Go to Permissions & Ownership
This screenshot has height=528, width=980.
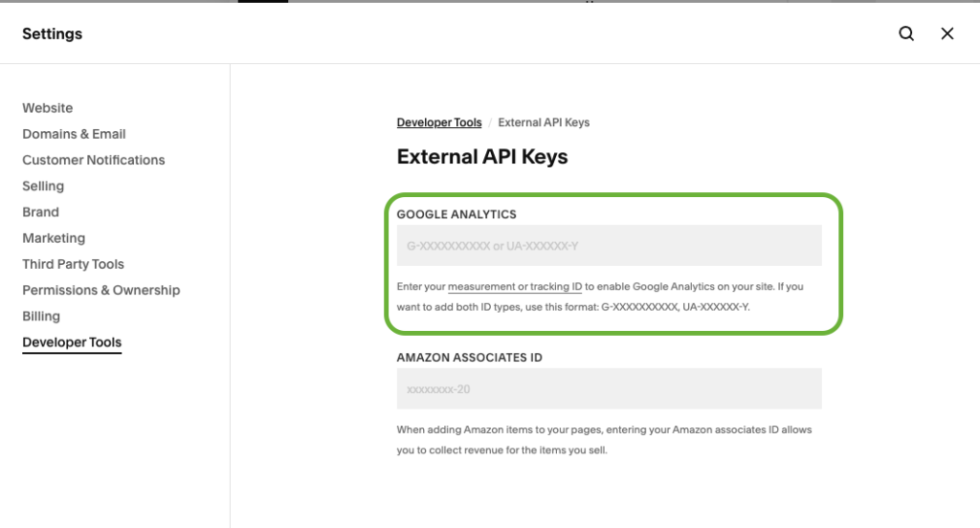101,291
